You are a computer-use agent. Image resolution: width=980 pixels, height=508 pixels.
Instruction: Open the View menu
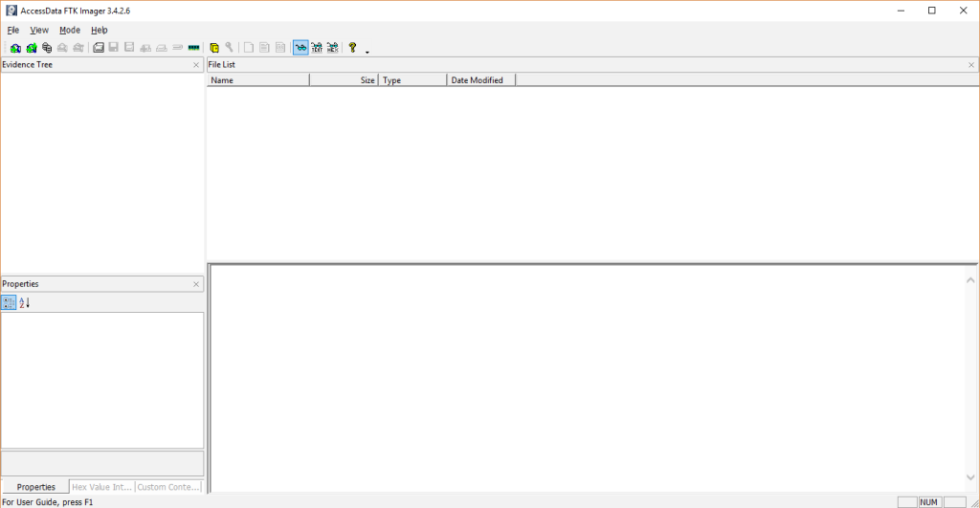coord(39,30)
